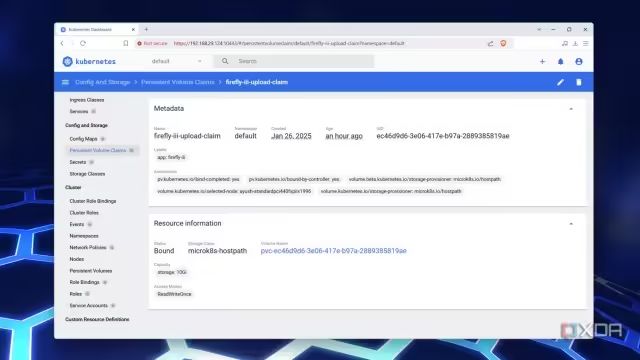Open Service Accounts in sidebar

coord(89,305)
